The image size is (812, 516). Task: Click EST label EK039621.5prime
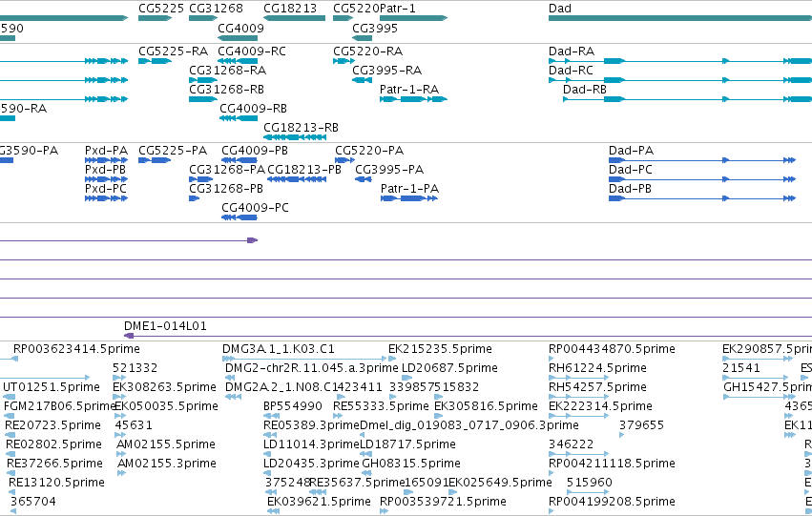pos(319,502)
